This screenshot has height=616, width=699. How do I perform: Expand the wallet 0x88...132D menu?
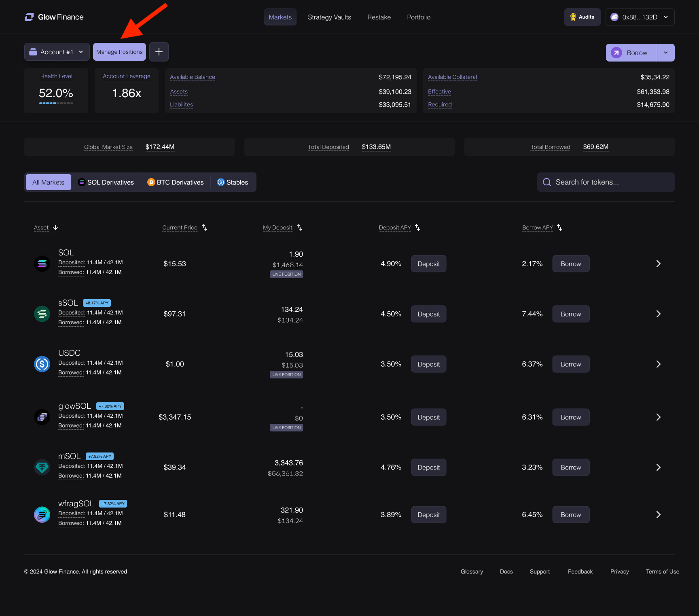tap(640, 17)
